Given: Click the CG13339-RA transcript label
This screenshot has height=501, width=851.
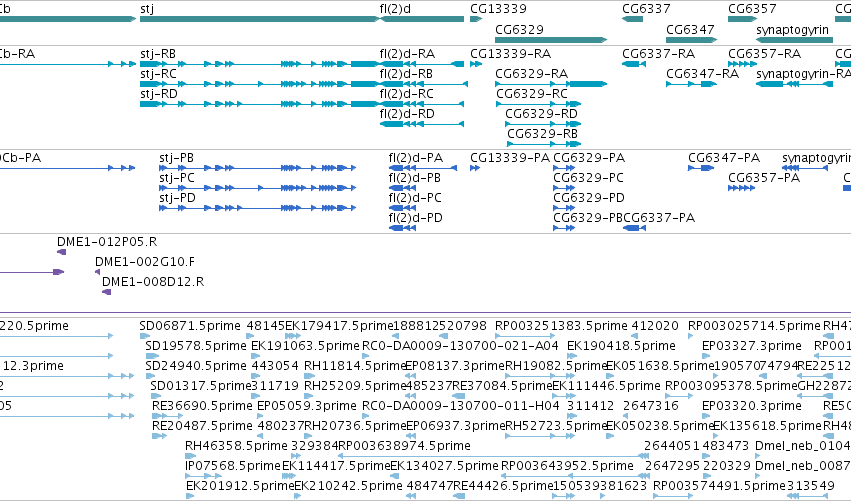Looking at the screenshot, I should 510,54.
